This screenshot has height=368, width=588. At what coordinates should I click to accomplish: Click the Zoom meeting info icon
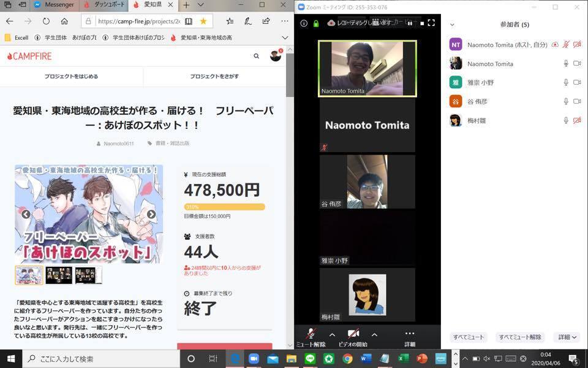pos(304,23)
